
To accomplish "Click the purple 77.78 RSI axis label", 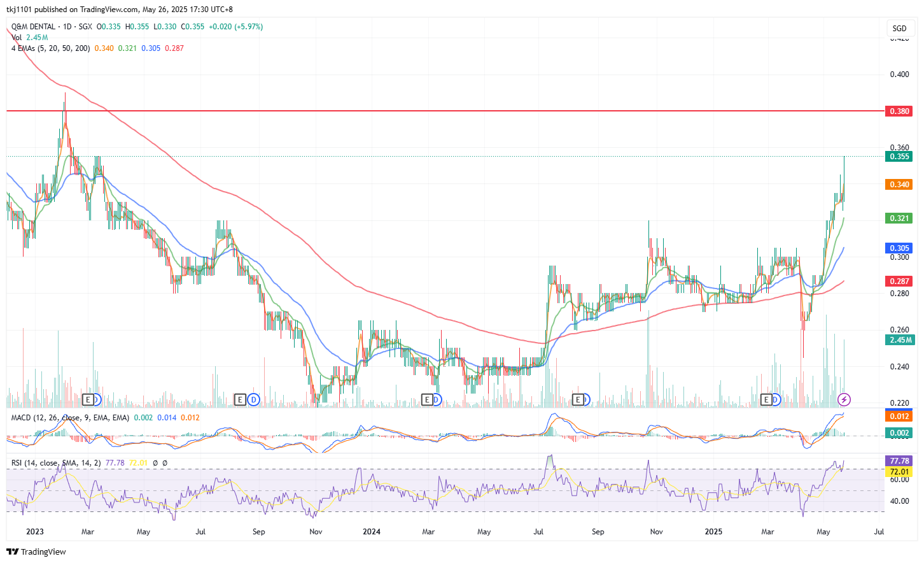I will 899,460.
